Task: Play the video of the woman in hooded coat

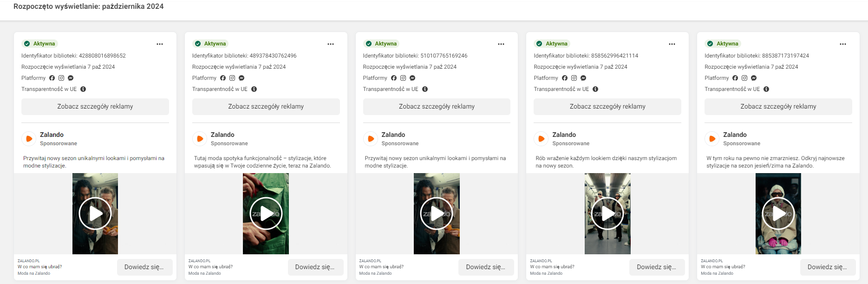Action: pos(778,213)
